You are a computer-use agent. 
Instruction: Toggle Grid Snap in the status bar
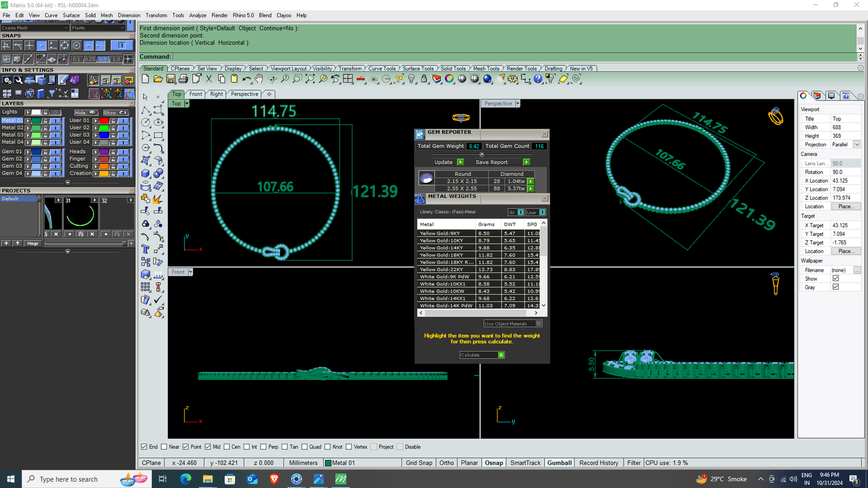point(419,463)
